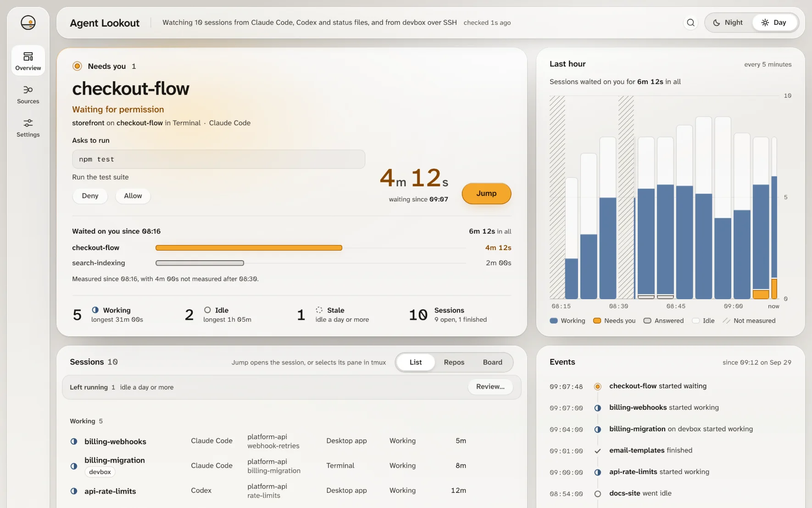
Task: Click the 10 Sessions summary stat
Action: pos(448,315)
